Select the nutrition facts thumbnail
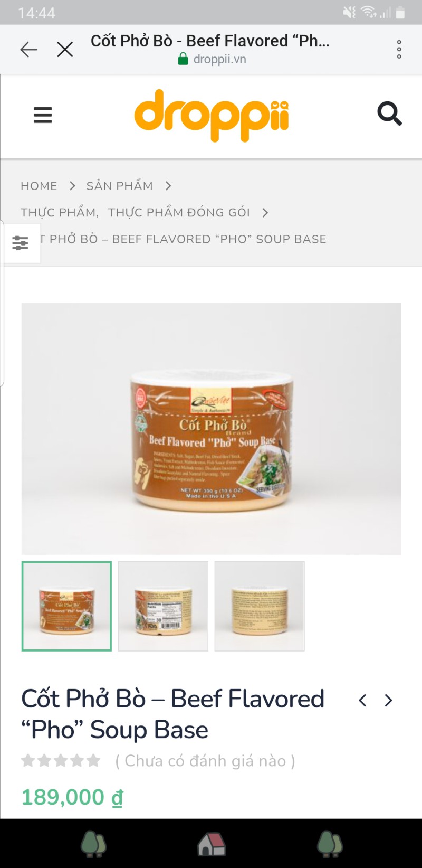 (x=163, y=606)
